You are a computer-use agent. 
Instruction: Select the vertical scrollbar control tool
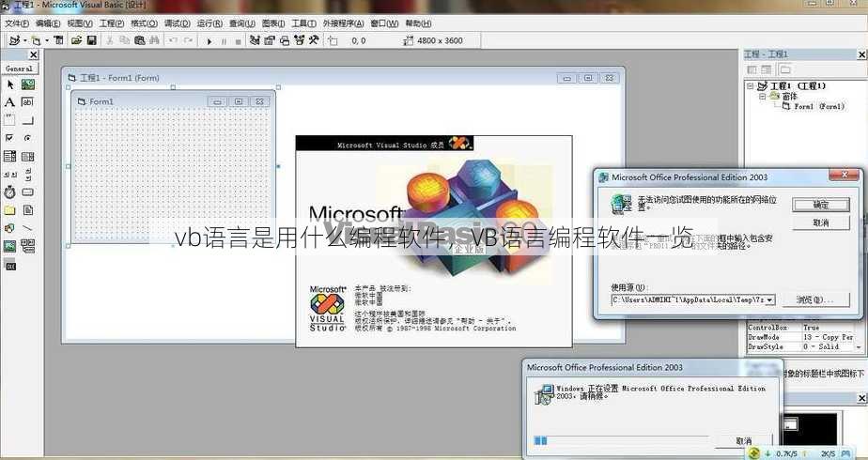[27, 175]
